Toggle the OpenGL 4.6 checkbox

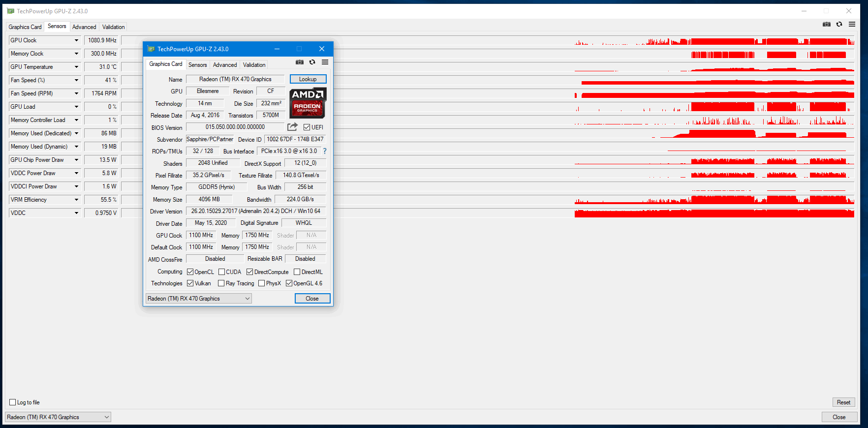click(x=289, y=283)
